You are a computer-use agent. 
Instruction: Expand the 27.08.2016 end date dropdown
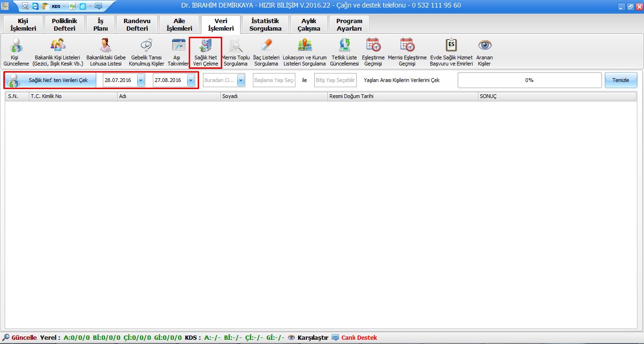191,81
